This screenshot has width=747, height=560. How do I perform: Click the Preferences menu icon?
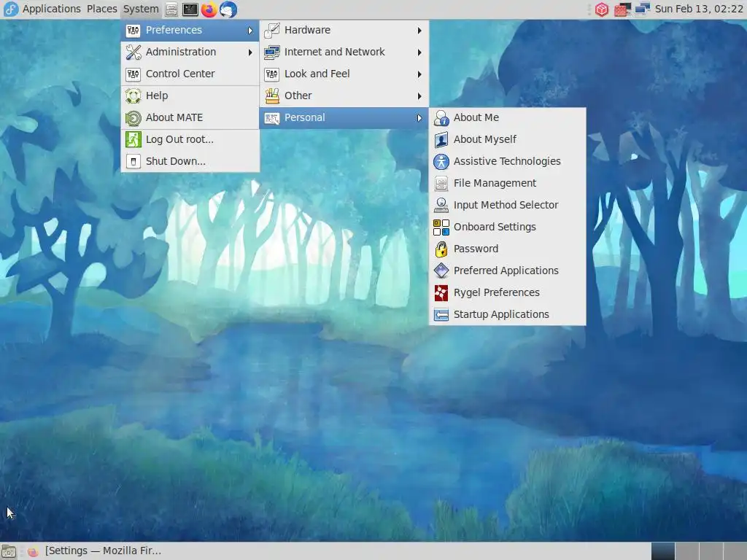point(133,30)
